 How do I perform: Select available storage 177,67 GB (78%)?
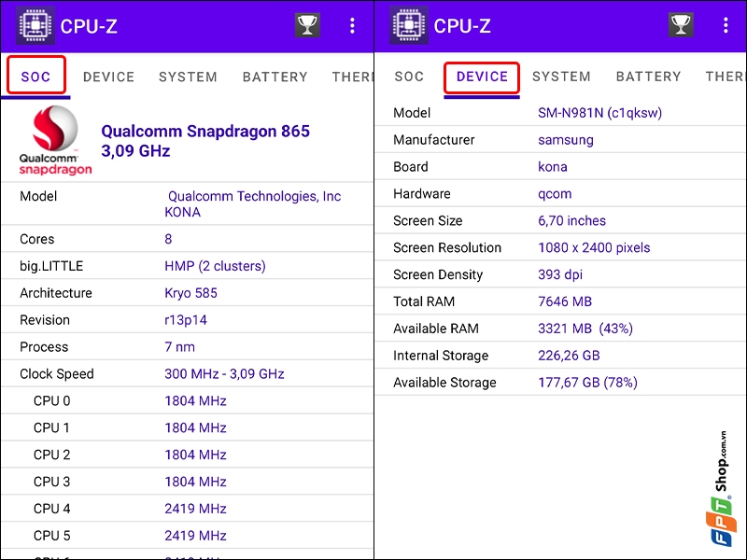(x=587, y=383)
